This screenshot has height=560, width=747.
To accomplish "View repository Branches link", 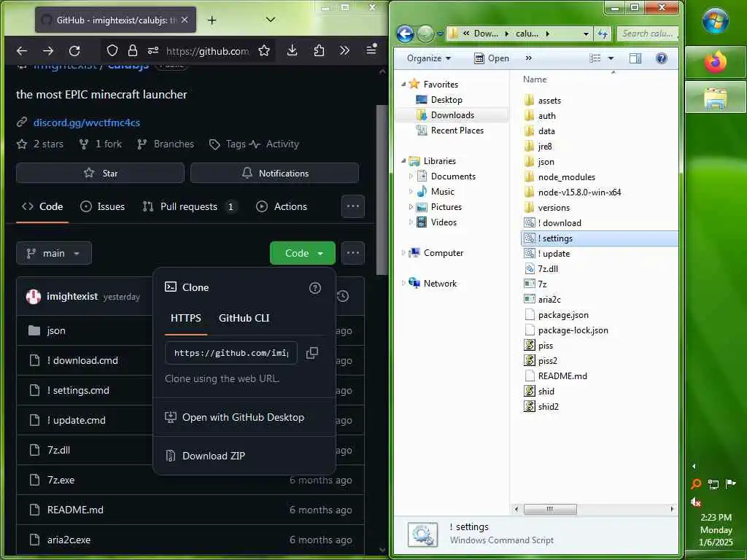I will (x=166, y=144).
